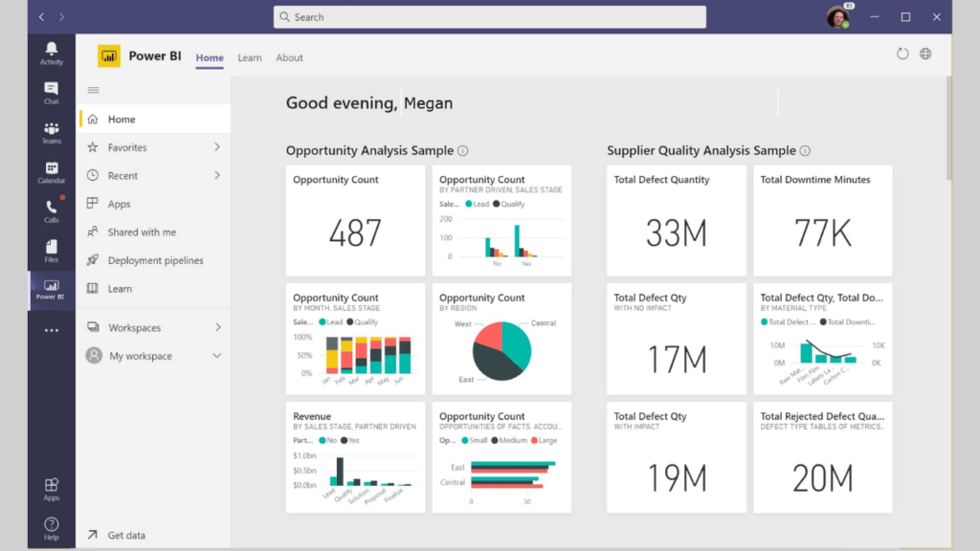Screen dimensions: 980x551
Task: Click the teal Small legend swatch
Action: (x=464, y=440)
